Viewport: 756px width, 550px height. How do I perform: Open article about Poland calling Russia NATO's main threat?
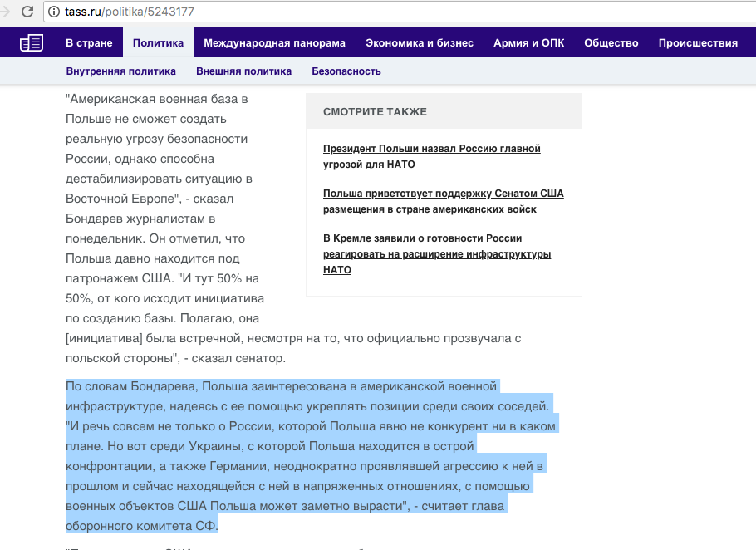click(x=430, y=156)
